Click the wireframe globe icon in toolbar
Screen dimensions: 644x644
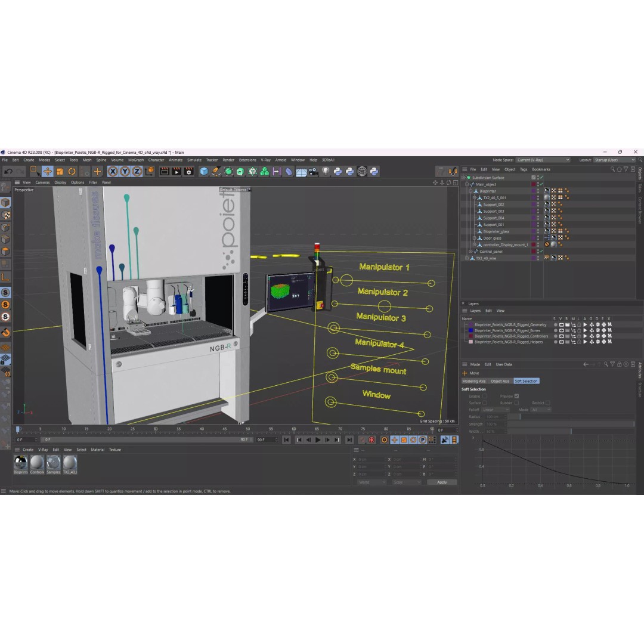pyautogui.click(x=362, y=172)
